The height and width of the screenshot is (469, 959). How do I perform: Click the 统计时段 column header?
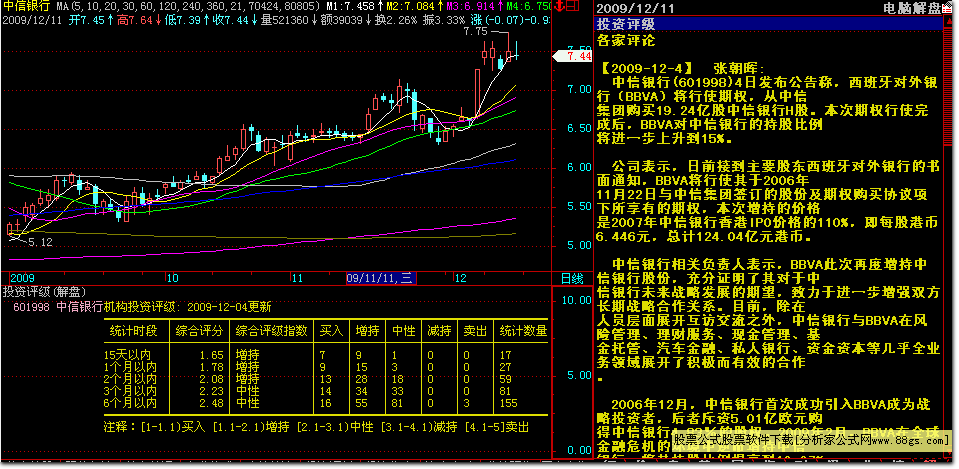pos(133,331)
